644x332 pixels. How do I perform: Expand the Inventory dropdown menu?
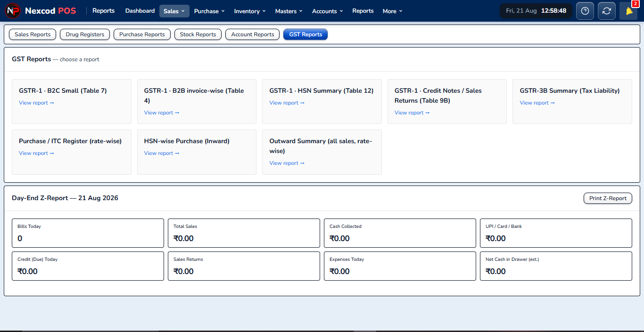click(250, 11)
